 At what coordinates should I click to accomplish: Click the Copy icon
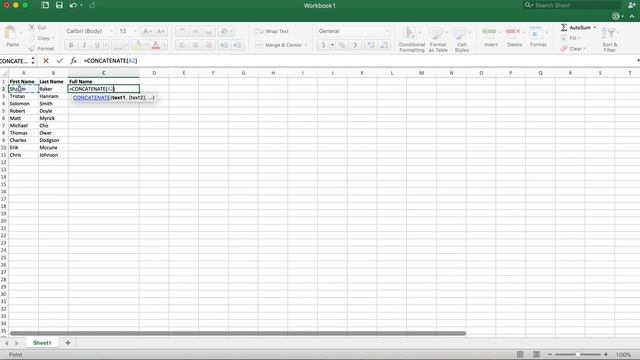(x=32, y=38)
